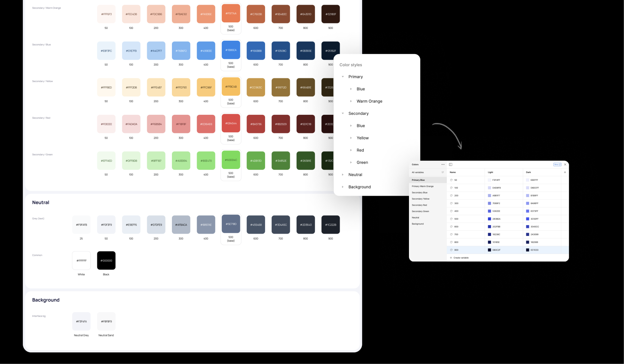This screenshot has width=624, height=364.
Task: Select the #1B86EA blue base swatch
Action: pyautogui.click(x=231, y=50)
